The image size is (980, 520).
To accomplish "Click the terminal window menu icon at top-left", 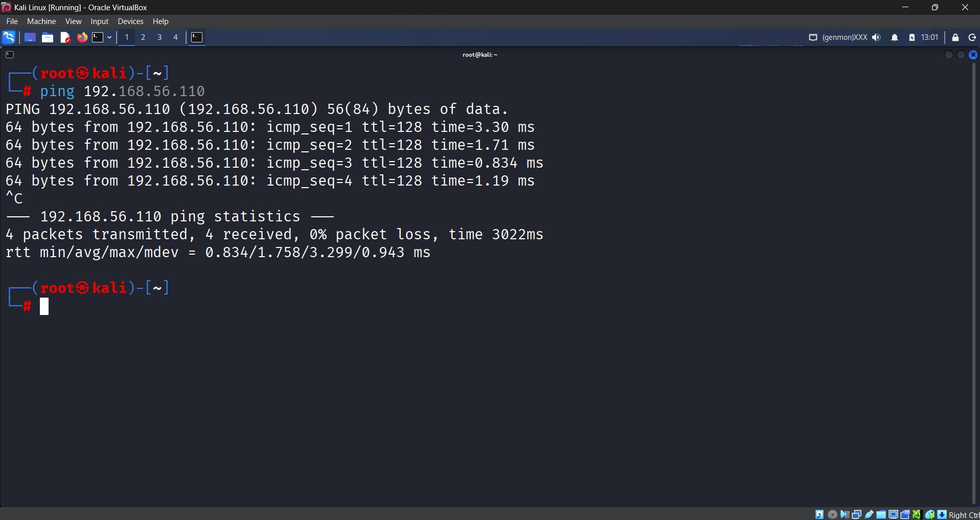I will coord(10,55).
